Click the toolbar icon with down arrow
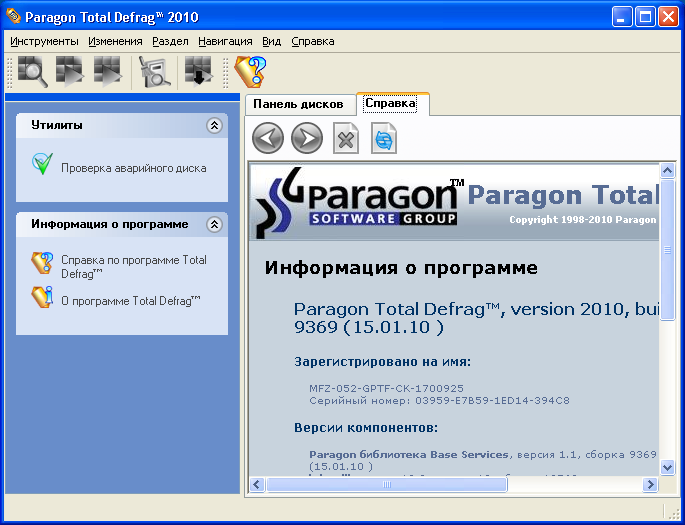The height and width of the screenshot is (525, 685). pyautogui.click(x=199, y=72)
